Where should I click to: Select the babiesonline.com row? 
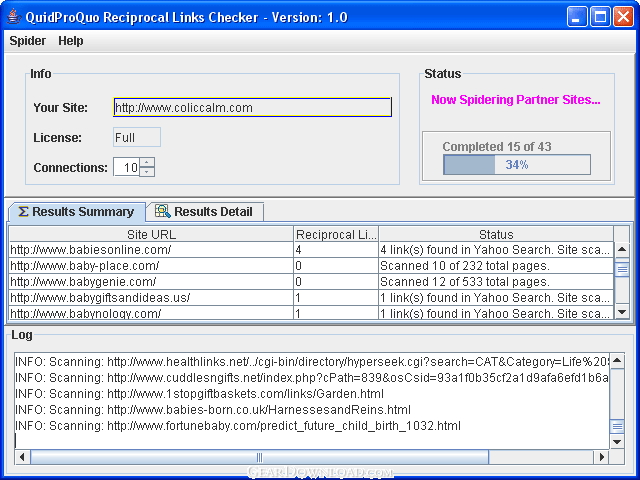point(311,249)
